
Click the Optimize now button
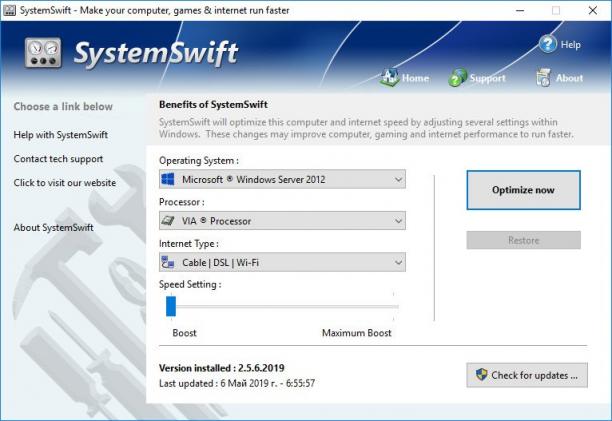point(523,190)
